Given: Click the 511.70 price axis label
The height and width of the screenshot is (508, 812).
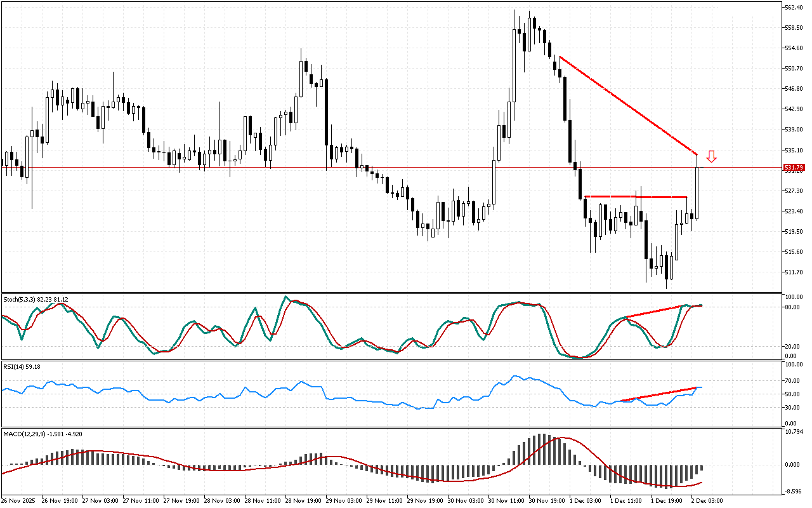Looking at the screenshot, I should (794, 272).
